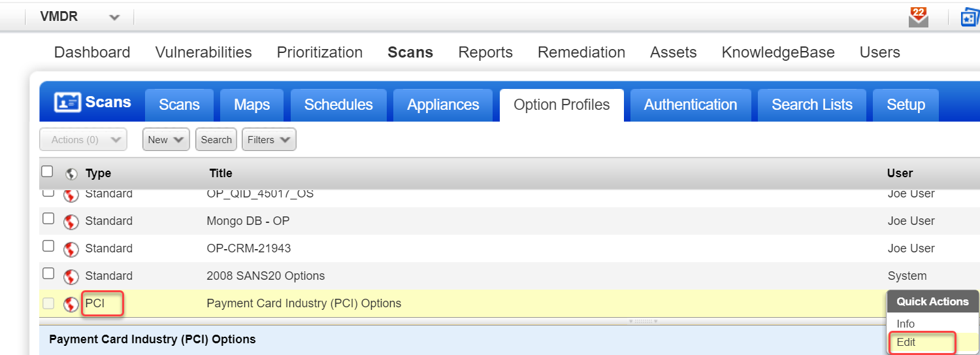
Task: Check the Mongo DB - OP row checkbox
Action: [x=48, y=219]
